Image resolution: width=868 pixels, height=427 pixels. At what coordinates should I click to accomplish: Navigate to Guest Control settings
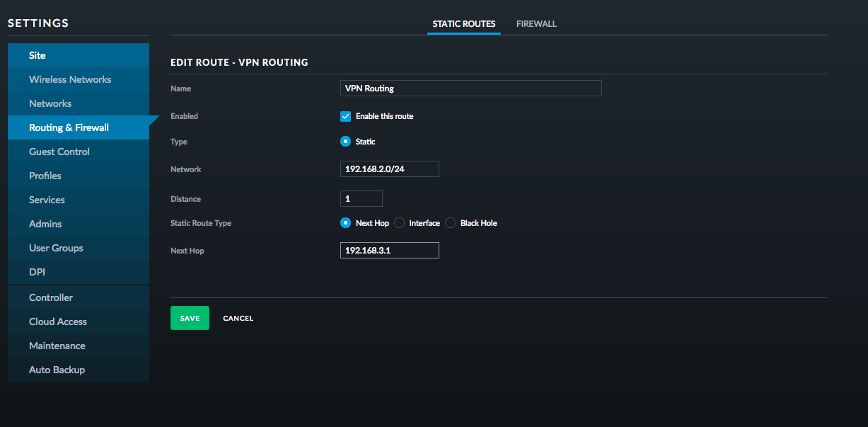coord(59,152)
